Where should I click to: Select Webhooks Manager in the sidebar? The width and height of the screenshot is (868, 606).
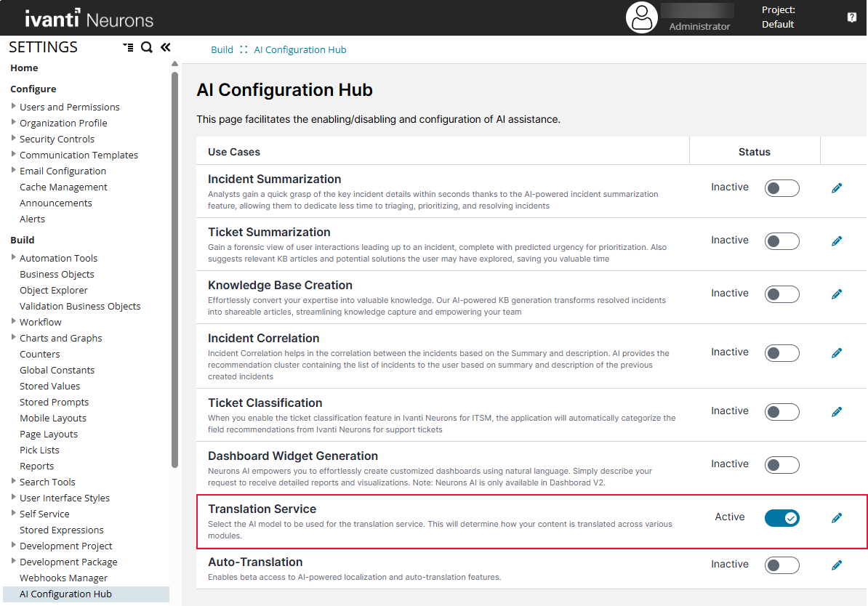point(63,578)
